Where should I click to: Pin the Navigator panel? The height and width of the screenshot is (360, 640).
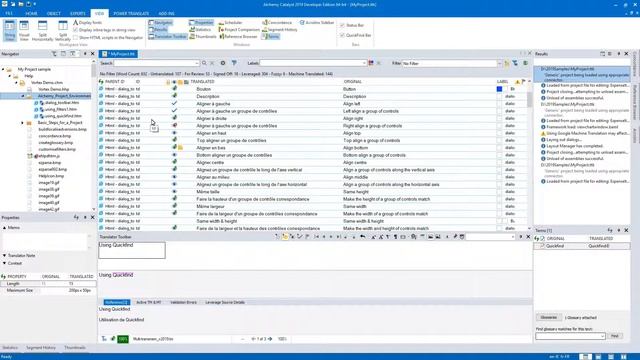(85, 54)
